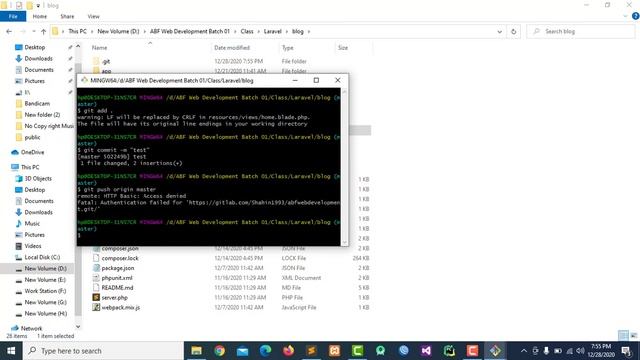Expand breadcrumb chevron after This PC
Screen dimensions: 640x360
92,31
